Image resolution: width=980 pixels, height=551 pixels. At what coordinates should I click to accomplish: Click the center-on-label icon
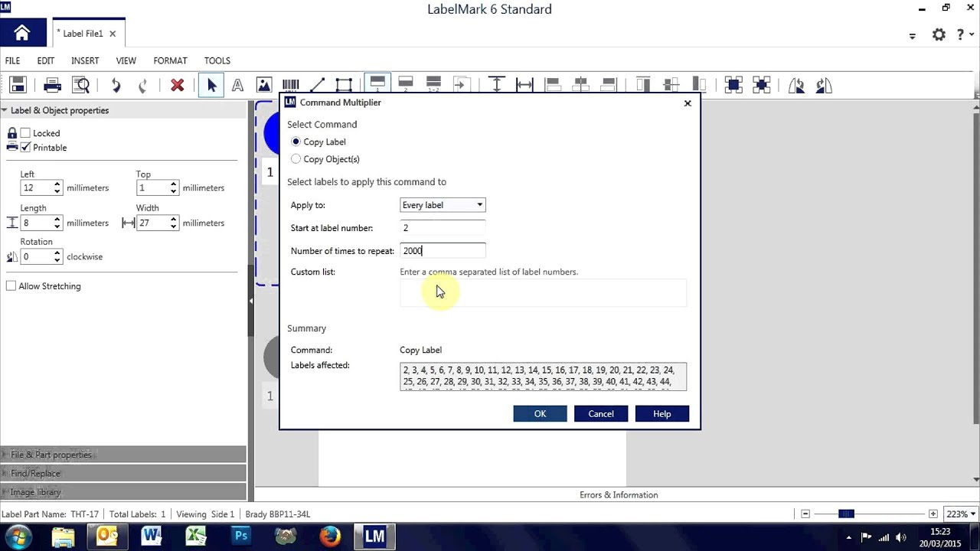pos(761,85)
